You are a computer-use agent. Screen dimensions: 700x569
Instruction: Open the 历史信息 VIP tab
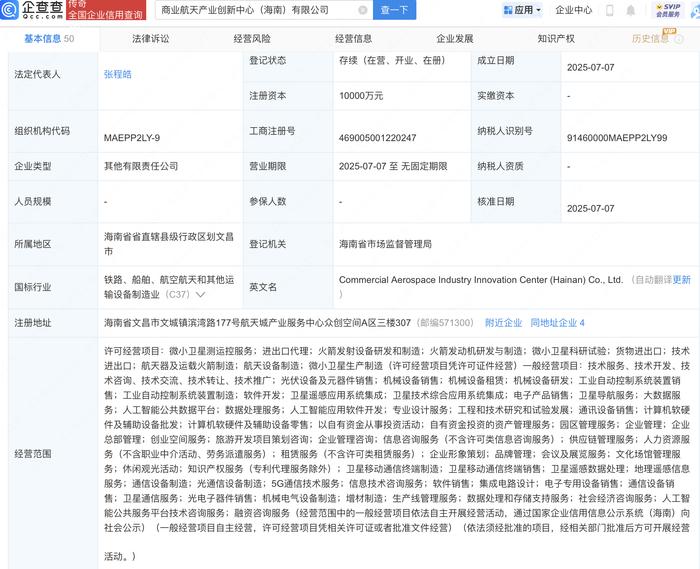[650, 39]
